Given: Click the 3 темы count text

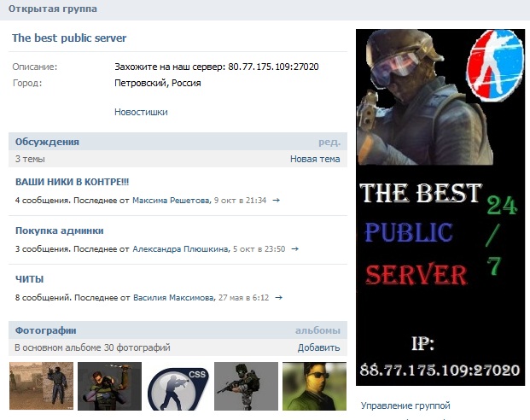Looking at the screenshot, I should (x=30, y=159).
